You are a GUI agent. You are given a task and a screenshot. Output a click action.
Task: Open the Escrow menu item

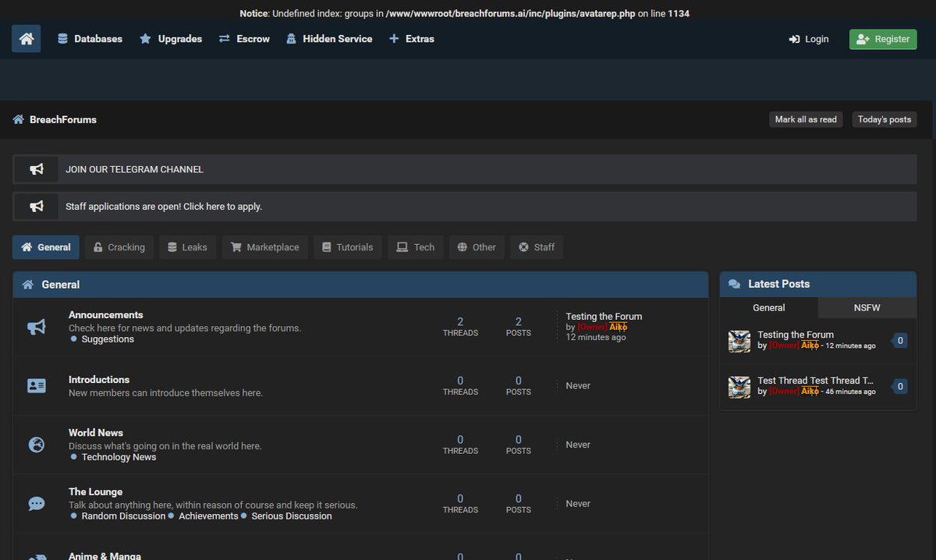[244, 38]
